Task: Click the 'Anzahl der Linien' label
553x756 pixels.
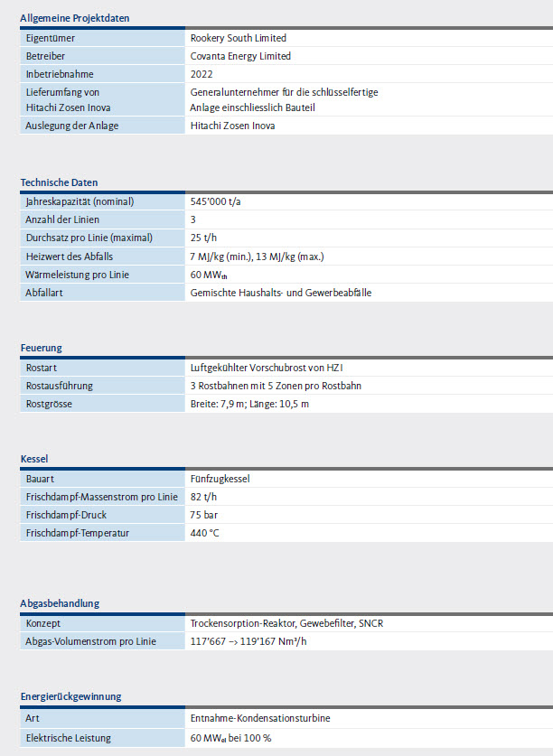Action: point(62,219)
